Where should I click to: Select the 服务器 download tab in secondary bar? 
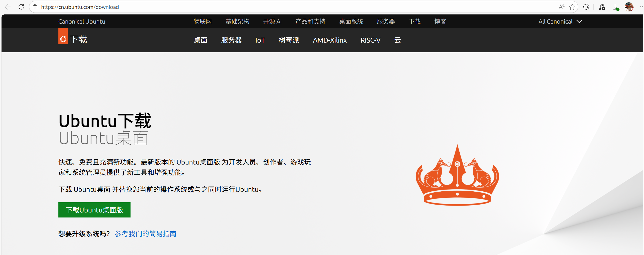tap(231, 40)
